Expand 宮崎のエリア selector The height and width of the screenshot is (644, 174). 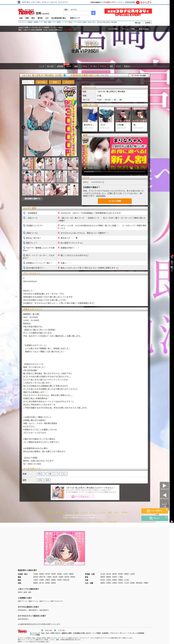tap(75, 18)
